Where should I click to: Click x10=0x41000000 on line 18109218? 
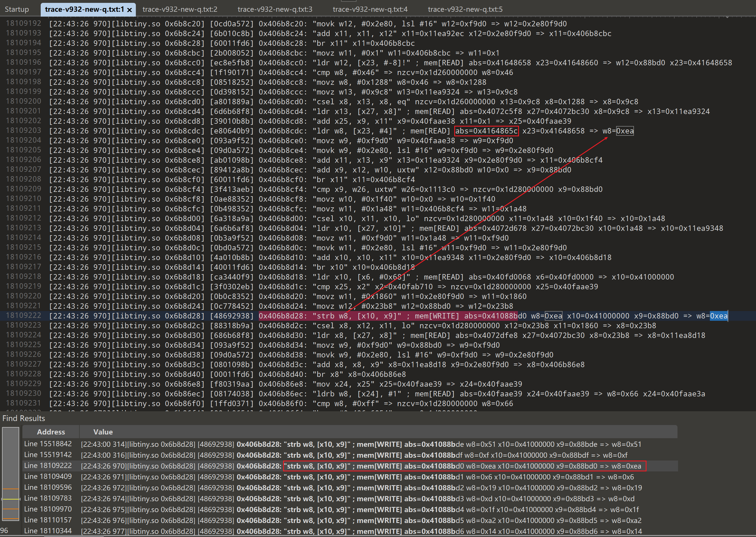click(x=643, y=277)
